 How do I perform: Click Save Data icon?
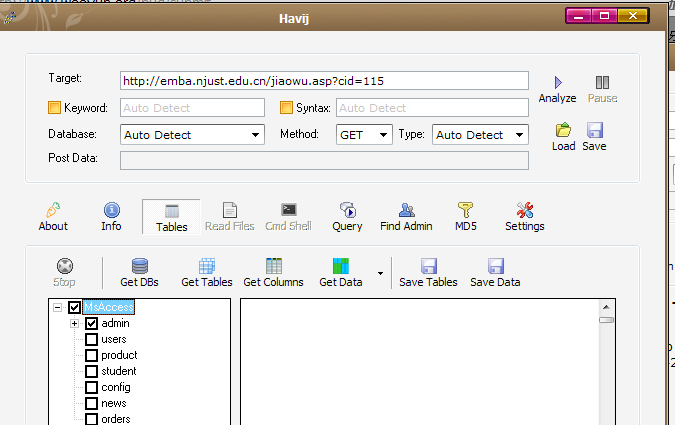point(495,266)
